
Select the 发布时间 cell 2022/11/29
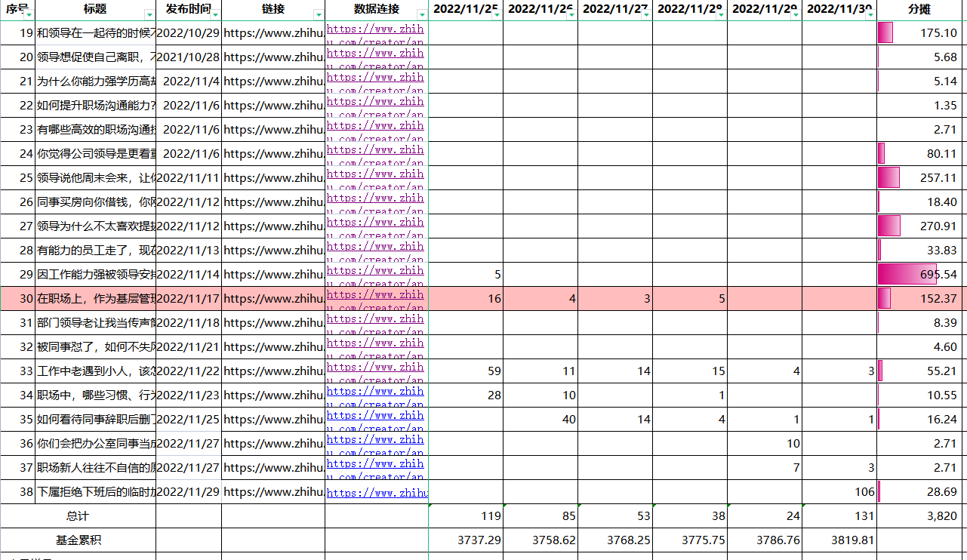[189, 492]
